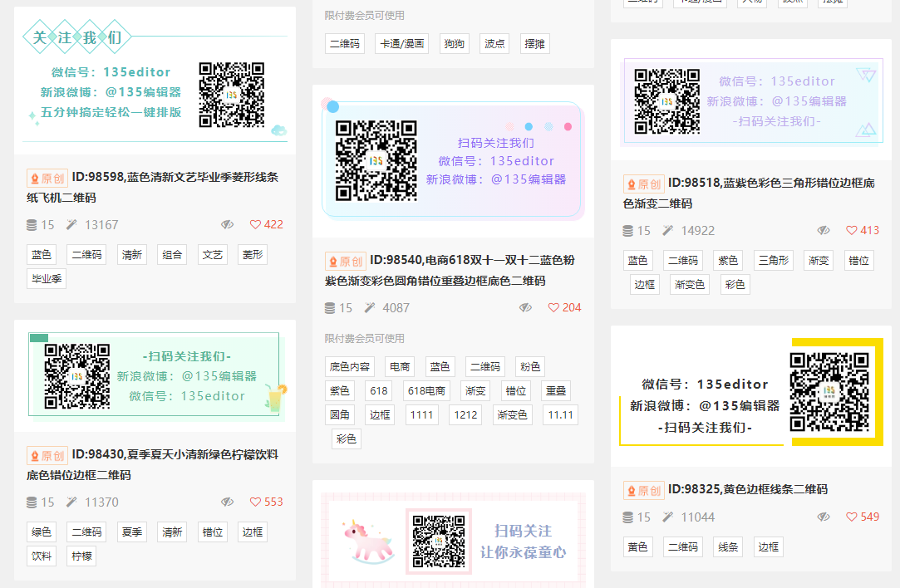Click coin stack icon on ID:98518 card
The height and width of the screenshot is (588, 900).
click(628, 231)
